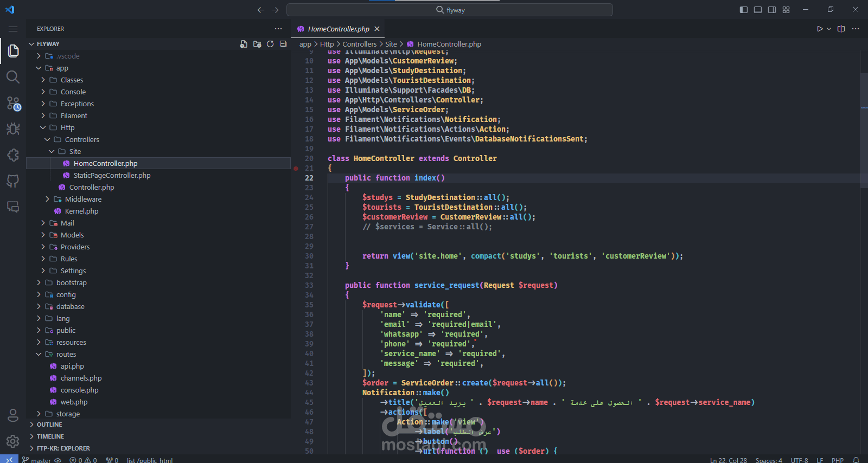This screenshot has height=463, width=868.
Task: Click the New Folder icon in explorer
Action: pyautogui.click(x=257, y=44)
